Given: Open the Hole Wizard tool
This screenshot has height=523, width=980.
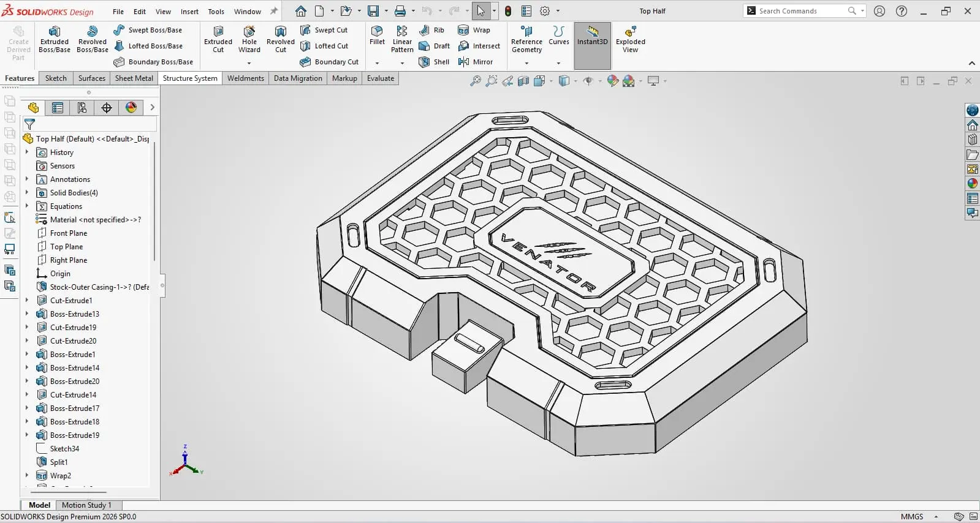Looking at the screenshot, I should click(x=249, y=40).
